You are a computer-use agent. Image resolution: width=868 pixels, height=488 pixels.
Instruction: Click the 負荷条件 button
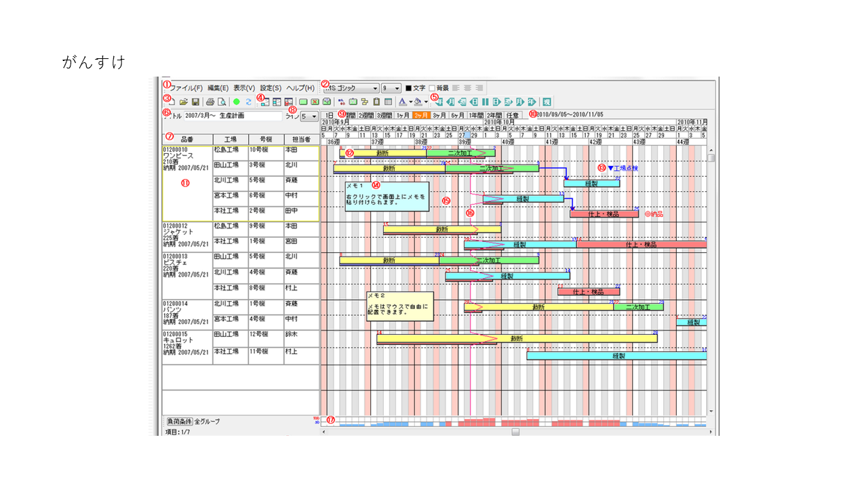pos(180,422)
